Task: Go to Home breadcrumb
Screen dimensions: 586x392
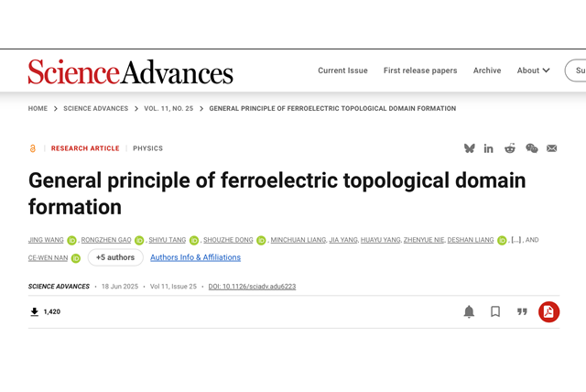Action: (x=38, y=108)
